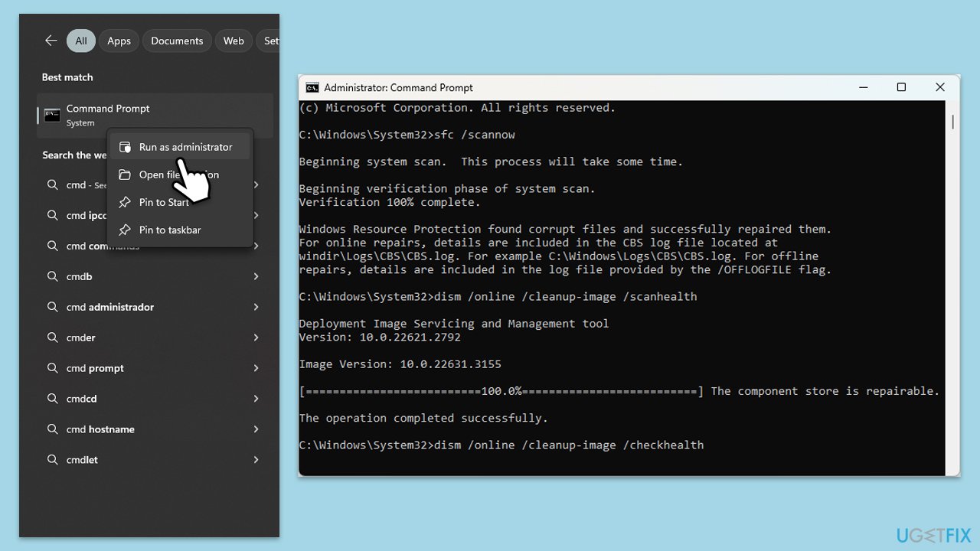This screenshot has width=980, height=551.
Task: Expand the cmd hostname suggestion chevron
Action: coord(256,429)
